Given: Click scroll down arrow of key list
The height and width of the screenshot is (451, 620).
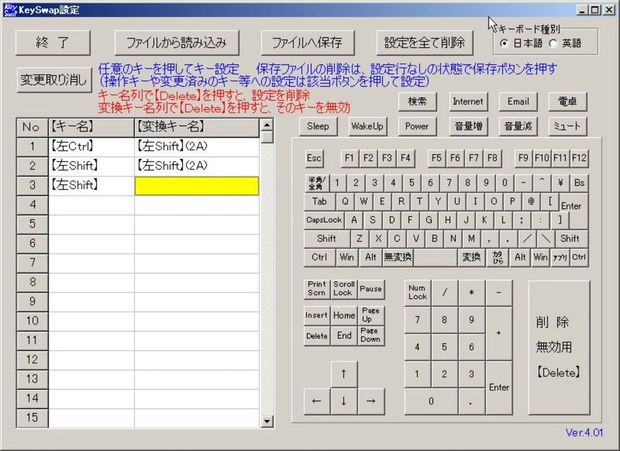Looking at the screenshot, I should pos(267,421).
